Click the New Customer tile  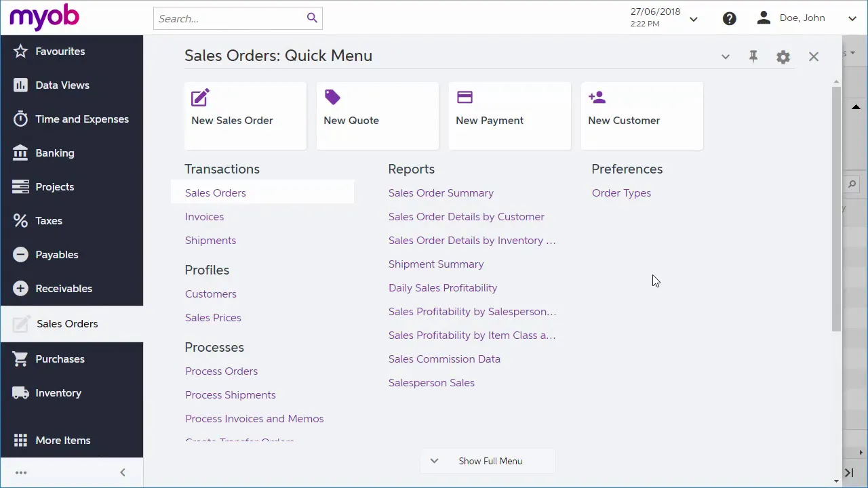pos(642,116)
